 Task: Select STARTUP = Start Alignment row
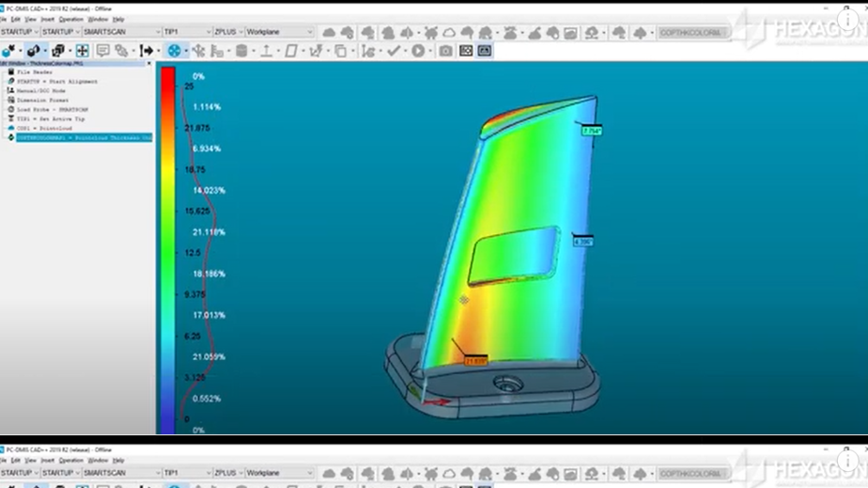tap(57, 82)
